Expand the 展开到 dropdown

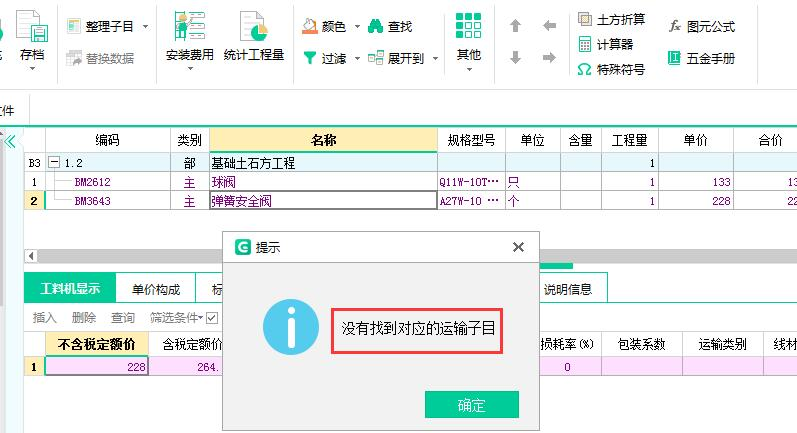pyautogui.click(x=435, y=59)
